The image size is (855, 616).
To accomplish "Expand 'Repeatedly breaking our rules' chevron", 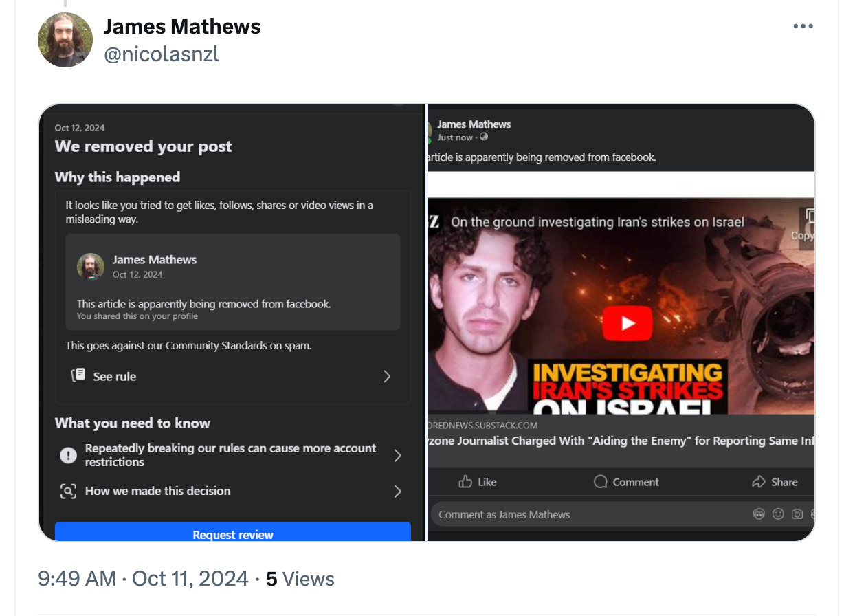I will pyautogui.click(x=397, y=455).
